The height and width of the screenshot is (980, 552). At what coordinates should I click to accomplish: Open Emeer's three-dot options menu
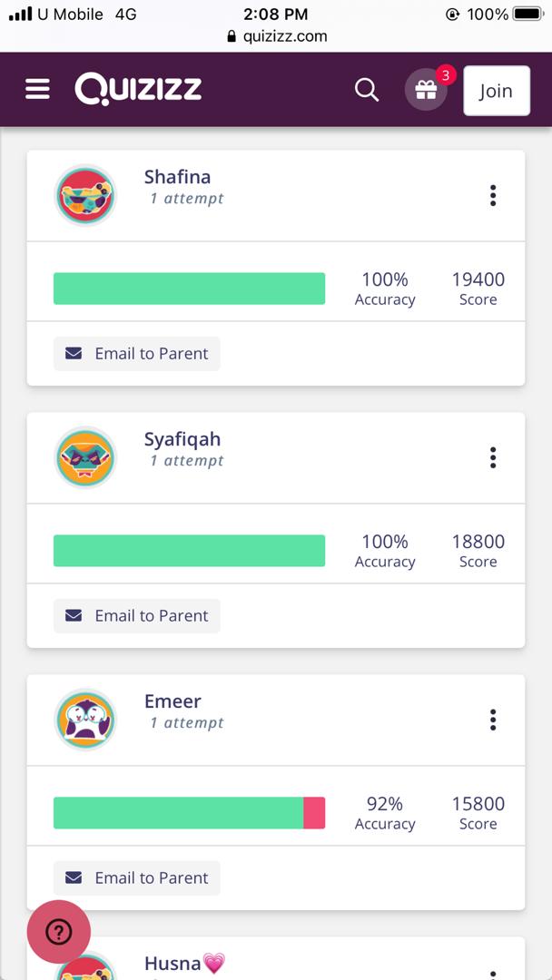[493, 720]
